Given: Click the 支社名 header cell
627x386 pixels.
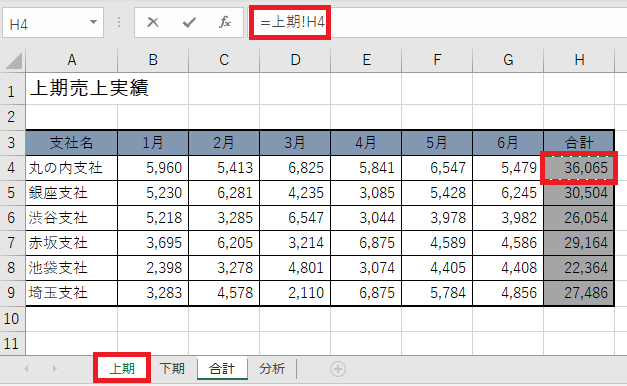Looking at the screenshot, I should pyautogui.click(x=72, y=142).
